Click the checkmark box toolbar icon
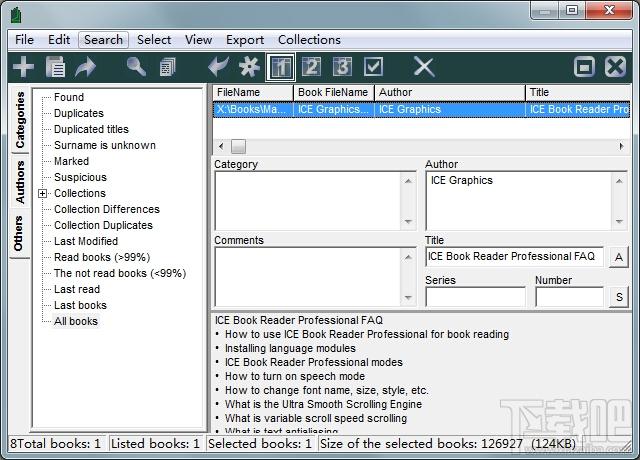 pyautogui.click(x=373, y=67)
